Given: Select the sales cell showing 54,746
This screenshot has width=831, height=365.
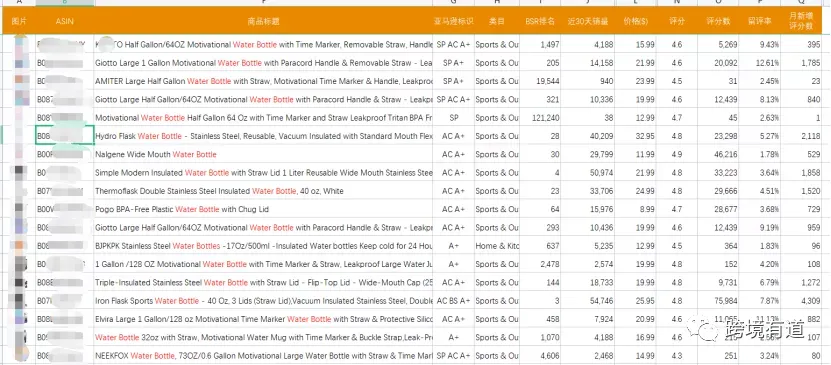Looking at the screenshot, I should [x=588, y=301].
